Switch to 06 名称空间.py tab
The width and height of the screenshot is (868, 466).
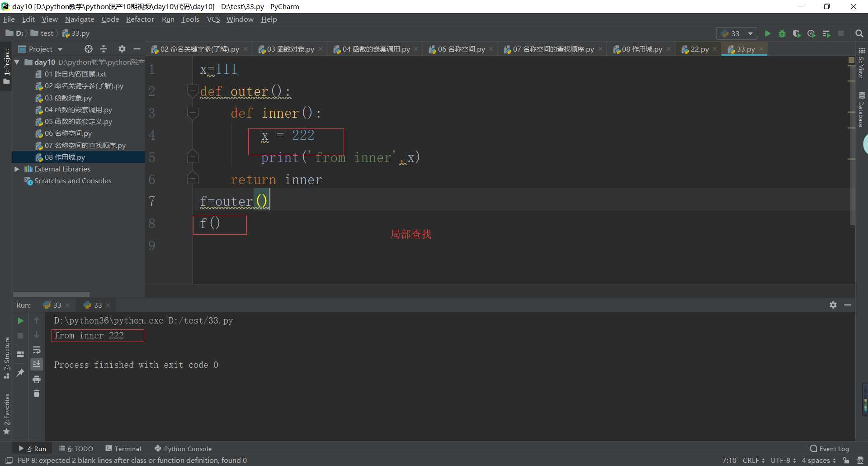pyautogui.click(x=461, y=49)
